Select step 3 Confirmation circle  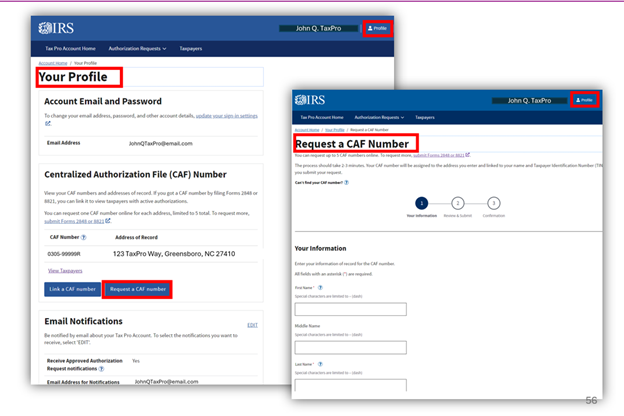click(494, 203)
